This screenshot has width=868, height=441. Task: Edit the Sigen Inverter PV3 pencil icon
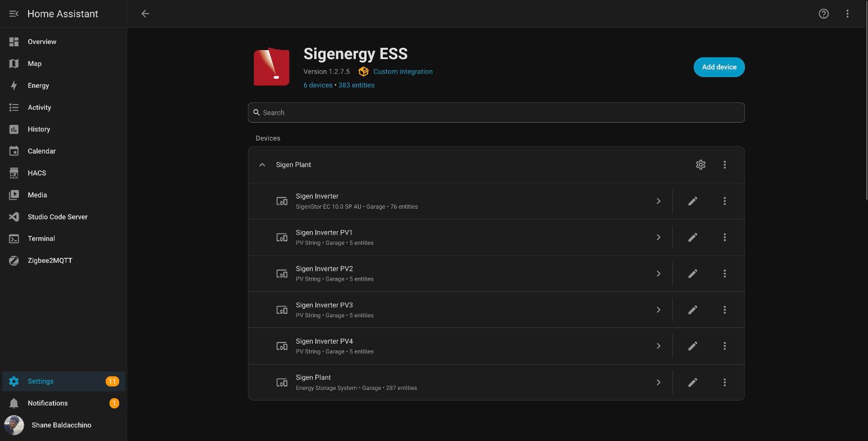(693, 310)
